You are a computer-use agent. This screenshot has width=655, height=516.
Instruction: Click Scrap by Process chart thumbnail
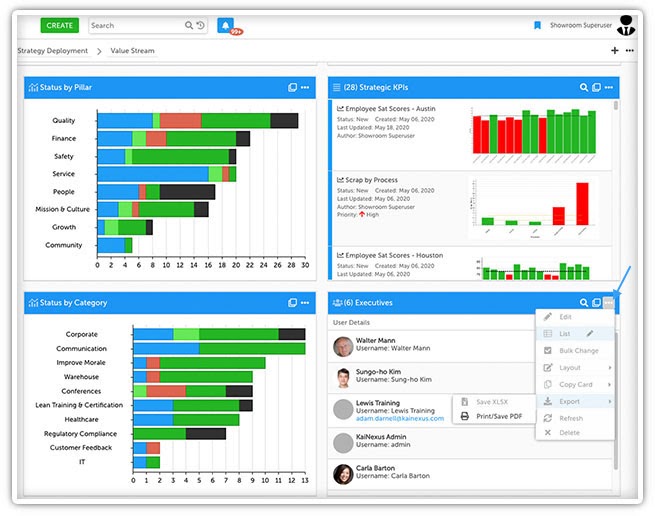[x=533, y=208]
